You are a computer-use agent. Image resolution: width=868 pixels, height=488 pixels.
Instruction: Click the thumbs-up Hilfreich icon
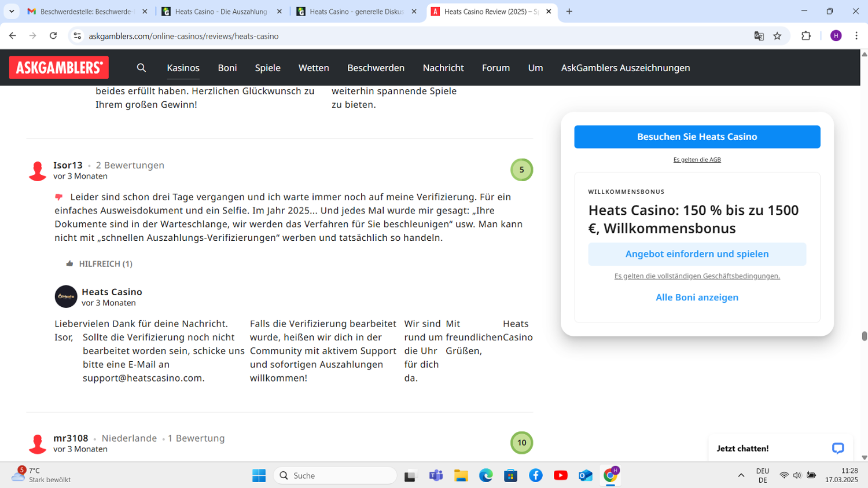pos(69,264)
